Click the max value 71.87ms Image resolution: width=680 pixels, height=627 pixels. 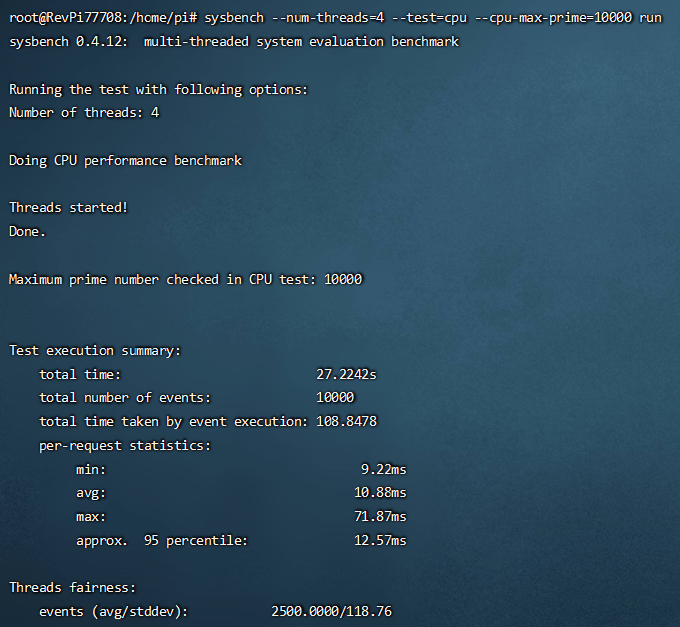pos(380,517)
